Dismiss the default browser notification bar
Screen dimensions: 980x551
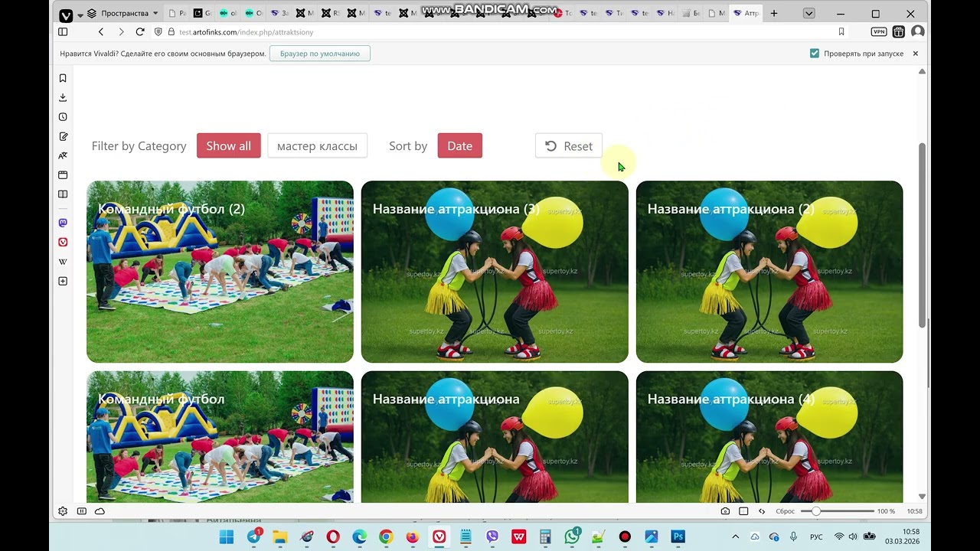click(x=915, y=54)
